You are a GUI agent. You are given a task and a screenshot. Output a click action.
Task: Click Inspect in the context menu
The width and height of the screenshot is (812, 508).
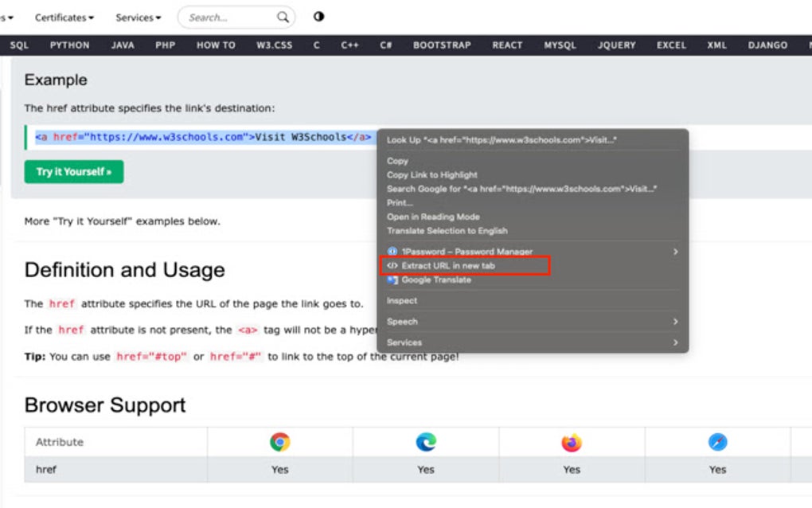[x=401, y=300]
